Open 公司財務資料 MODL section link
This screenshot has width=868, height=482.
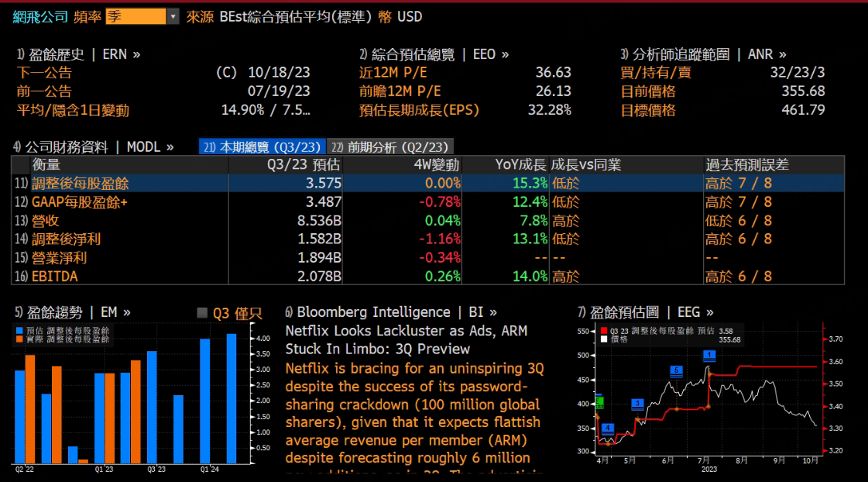(x=93, y=146)
